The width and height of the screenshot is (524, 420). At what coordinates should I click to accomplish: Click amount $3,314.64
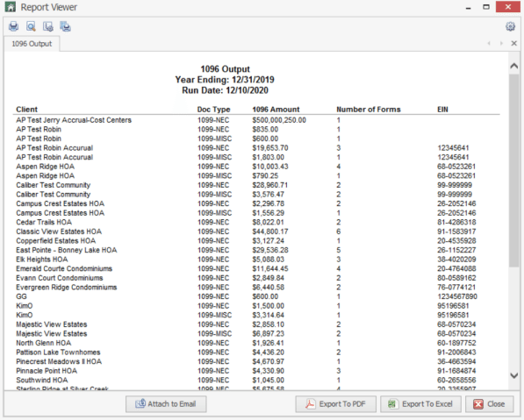pyautogui.click(x=268, y=315)
